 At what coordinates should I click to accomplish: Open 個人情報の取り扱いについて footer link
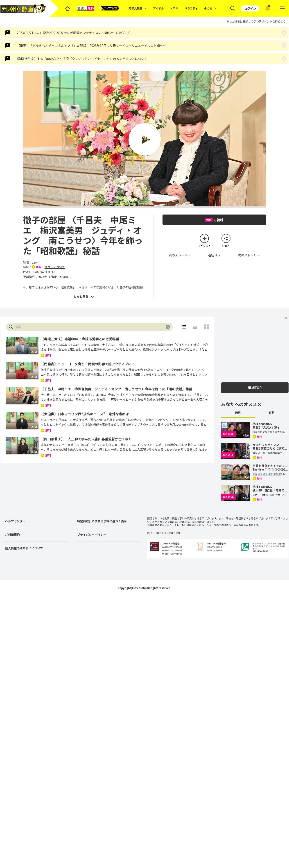[24, 548]
